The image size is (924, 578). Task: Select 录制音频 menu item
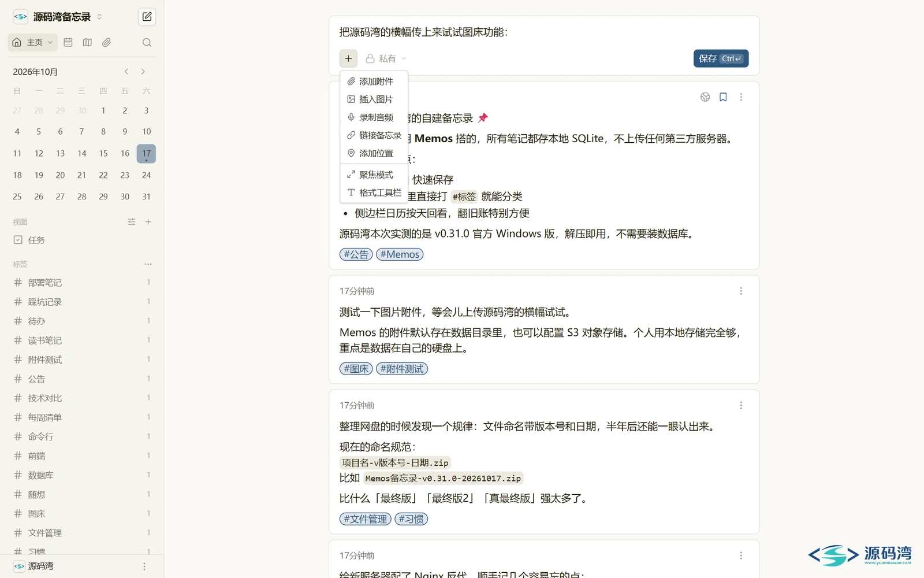[x=374, y=117]
